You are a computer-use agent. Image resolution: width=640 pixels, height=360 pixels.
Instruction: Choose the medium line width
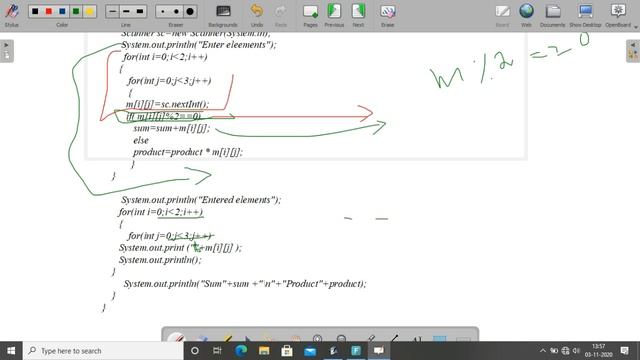tap(126, 11)
